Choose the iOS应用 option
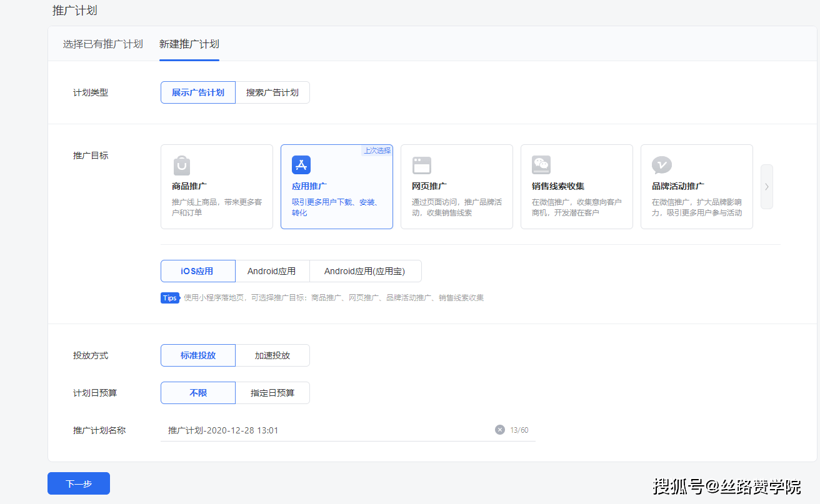Viewport: 820px width, 504px height. (198, 271)
